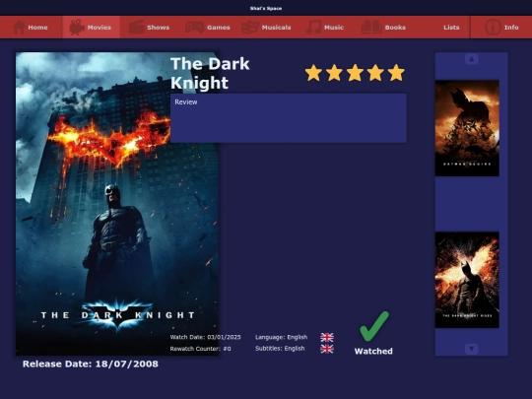
Task: Click the second rating star
Action: pyautogui.click(x=334, y=73)
